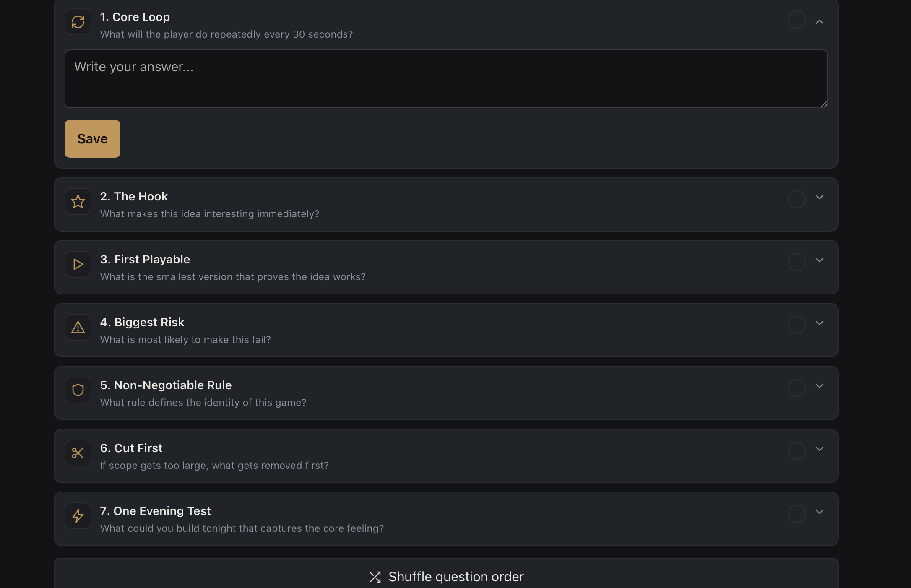This screenshot has width=911, height=588.
Task: Click the shield icon for Non-Negotiable Rule
Action: point(78,390)
